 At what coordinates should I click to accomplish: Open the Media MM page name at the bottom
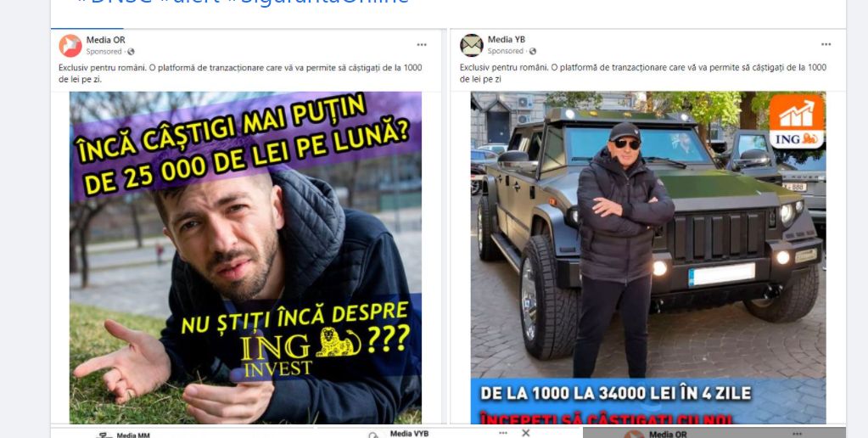[133, 435]
